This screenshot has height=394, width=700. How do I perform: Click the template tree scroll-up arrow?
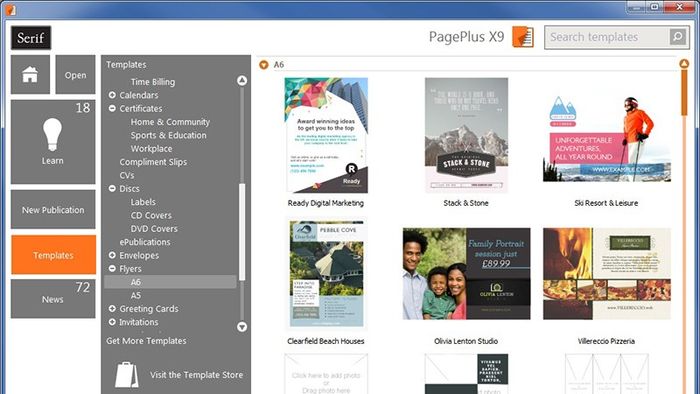tap(242, 80)
